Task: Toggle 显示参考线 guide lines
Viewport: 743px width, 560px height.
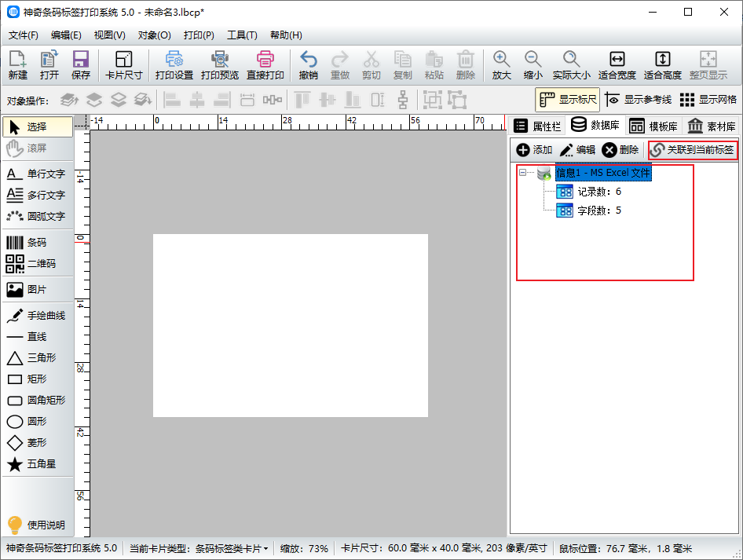Action: [x=639, y=100]
